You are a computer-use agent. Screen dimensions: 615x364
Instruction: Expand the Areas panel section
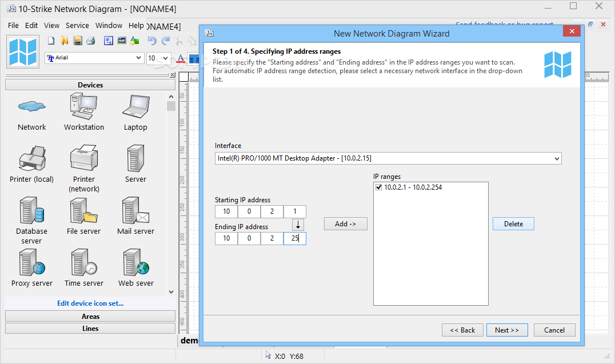(90, 316)
